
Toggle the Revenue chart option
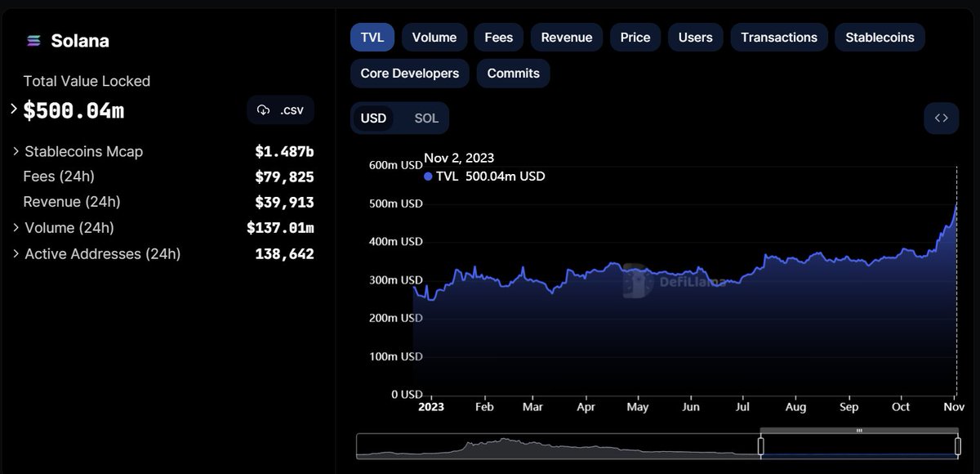(x=567, y=38)
